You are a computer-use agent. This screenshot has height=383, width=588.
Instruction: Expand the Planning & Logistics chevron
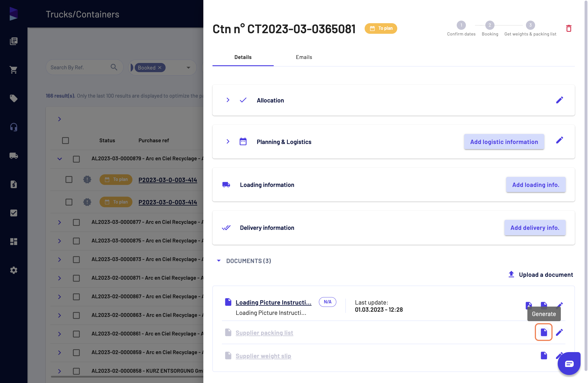(x=228, y=141)
